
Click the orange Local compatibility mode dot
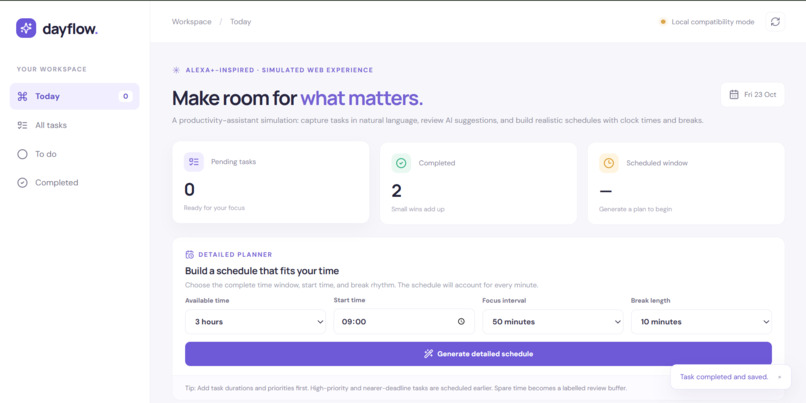click(663, 22)
